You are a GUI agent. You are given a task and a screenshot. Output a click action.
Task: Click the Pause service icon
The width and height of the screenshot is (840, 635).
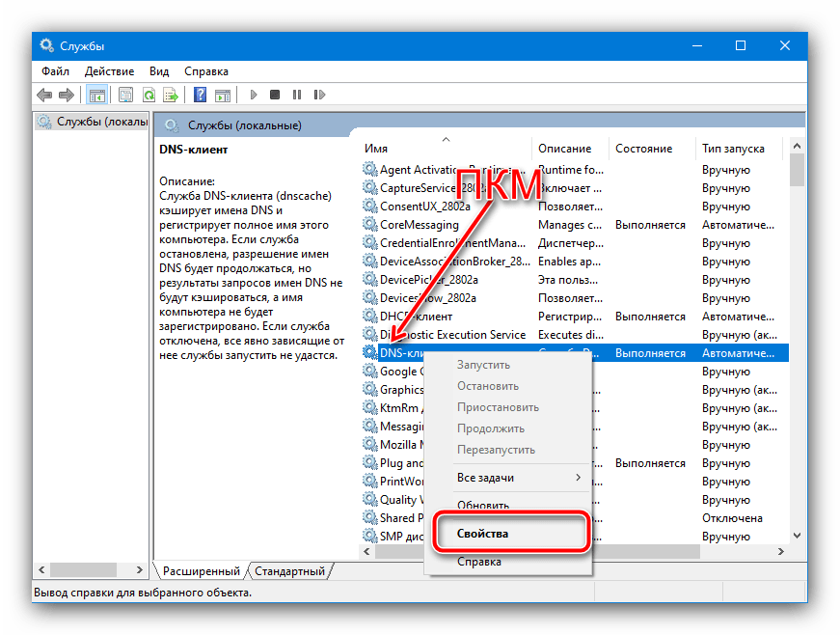[x=297, y=95]
